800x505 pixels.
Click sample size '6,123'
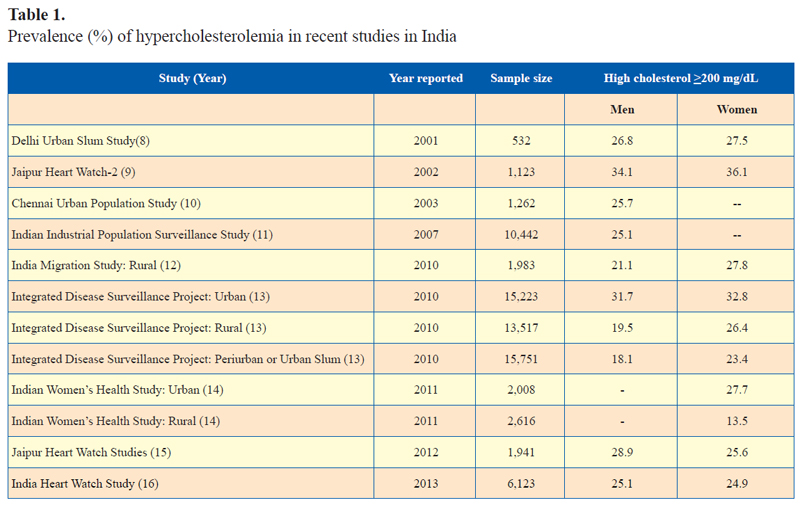(x=521, y=483)
